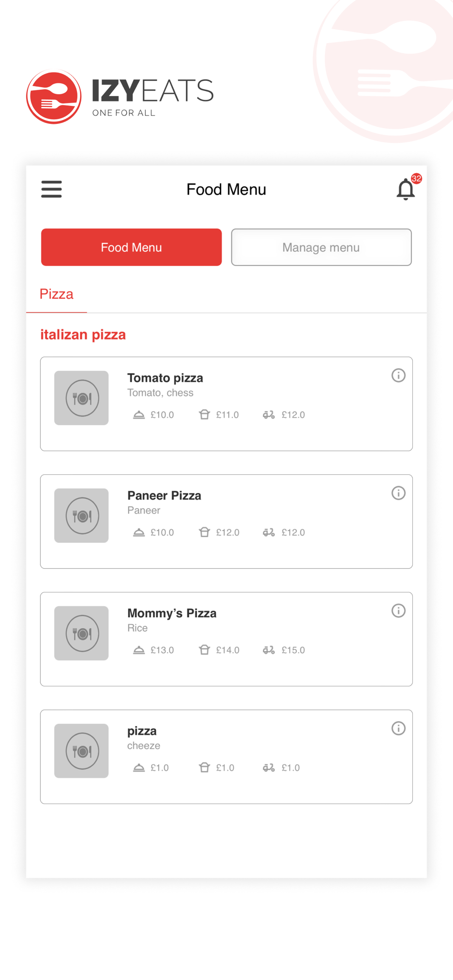Image resolution: width=453 pixels, height=980 pixels.
Task: Show info for Paneer Pizza
Action: [x=398, y=493]
